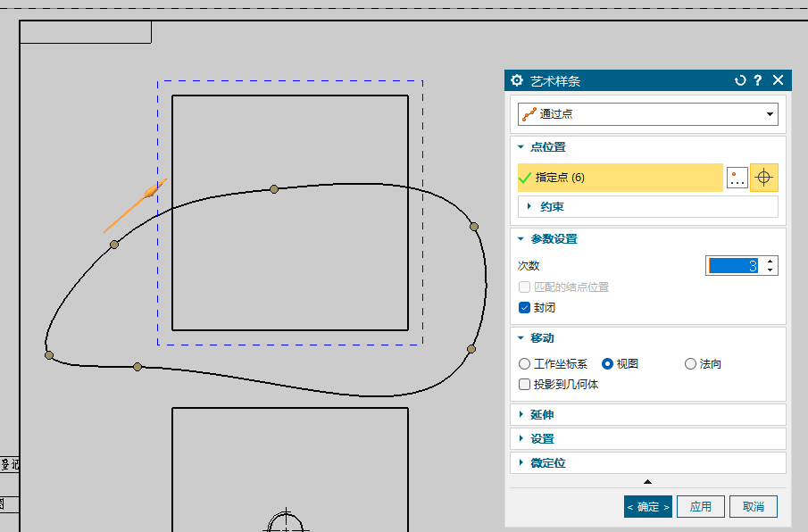Open the point dialog icon next to 指定点
Viewport: 808px width, 532px height.
tap(737, 178)
